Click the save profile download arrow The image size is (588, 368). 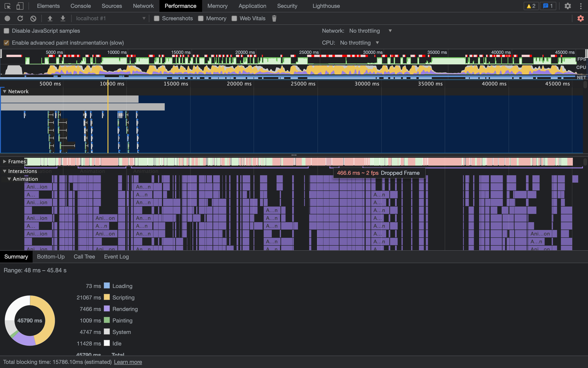tap(63, 18)
